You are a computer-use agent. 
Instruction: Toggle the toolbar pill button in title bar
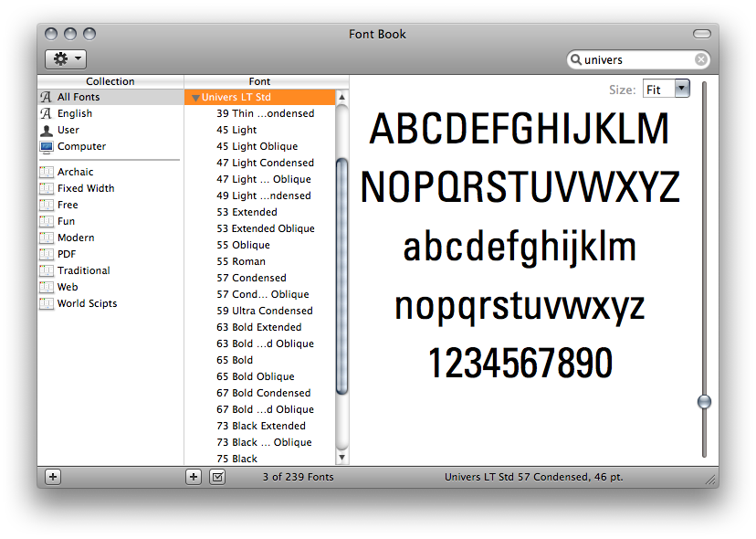[x=701, y=34]
